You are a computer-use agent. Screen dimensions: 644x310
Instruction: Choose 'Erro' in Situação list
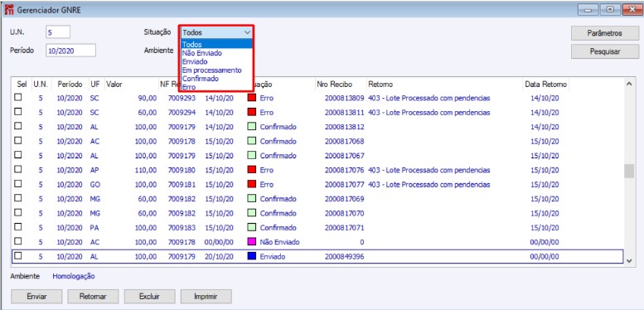click(216, 87)
